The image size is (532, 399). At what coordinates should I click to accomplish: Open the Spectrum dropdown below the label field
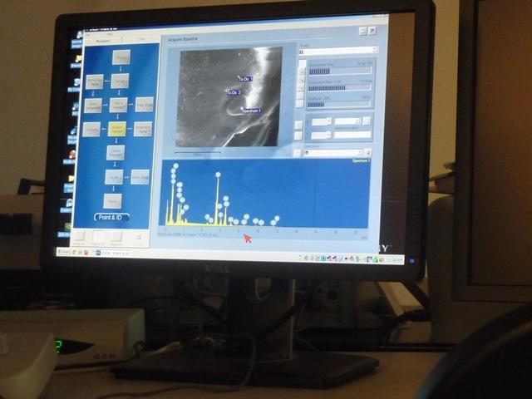[x=332, y=153]
